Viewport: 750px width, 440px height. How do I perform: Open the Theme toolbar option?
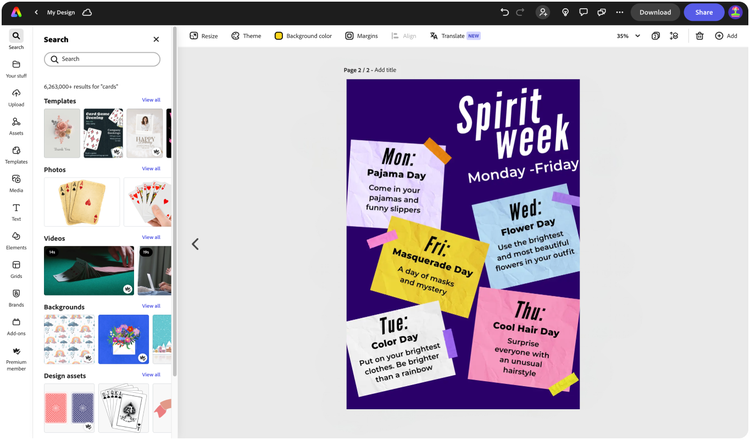click(246, 36)
